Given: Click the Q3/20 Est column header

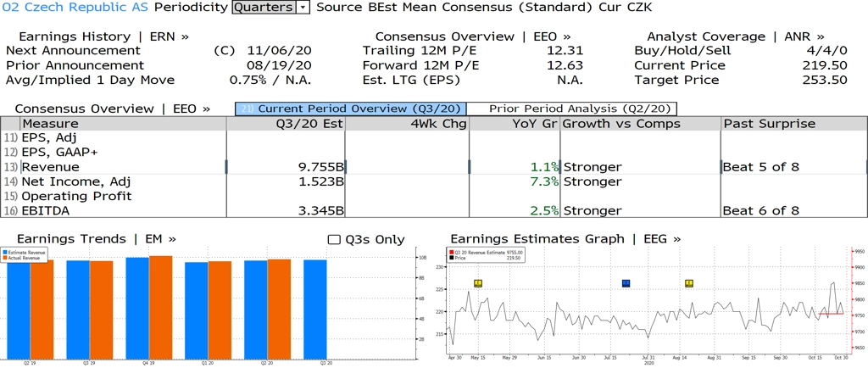Looking at the screenshot, I should [286, 124].
